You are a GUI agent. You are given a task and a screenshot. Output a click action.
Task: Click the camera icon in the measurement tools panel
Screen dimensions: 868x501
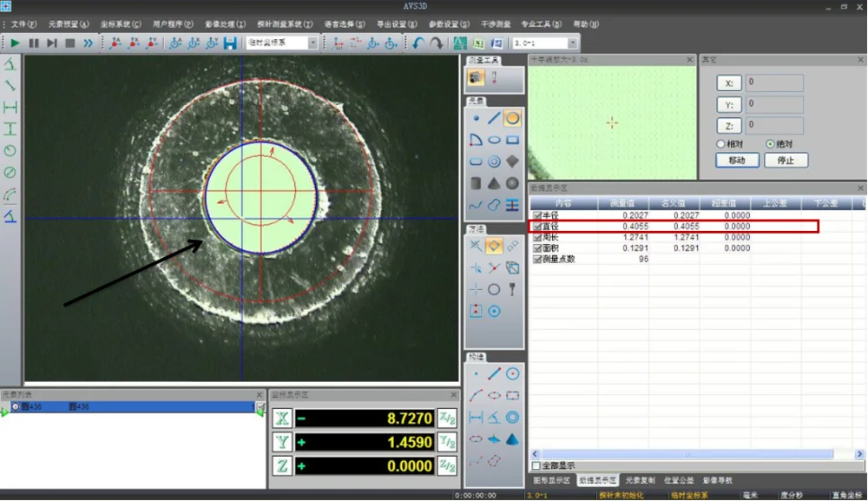(x=476, y=77)
